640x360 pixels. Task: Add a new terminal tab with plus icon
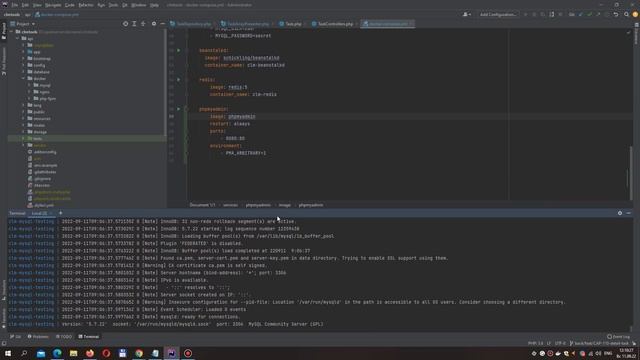point(60,213)
